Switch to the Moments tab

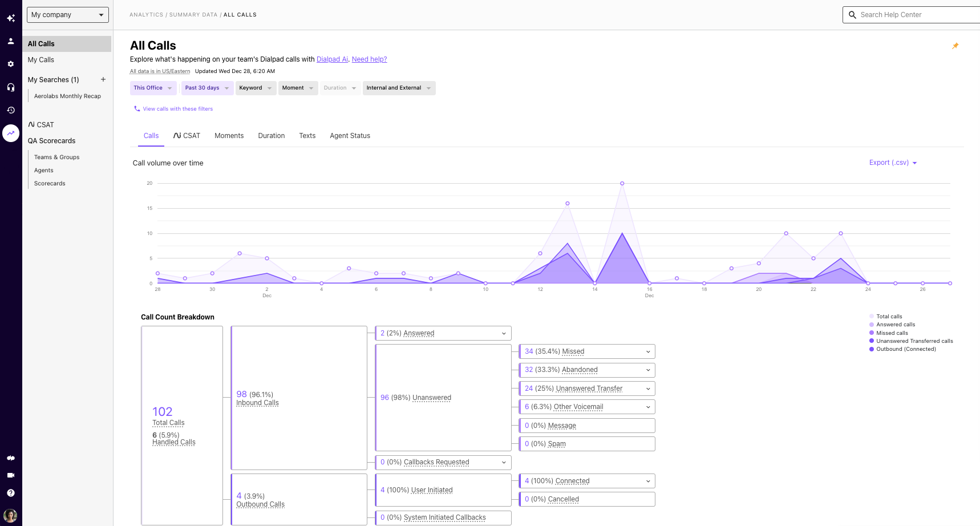coord(229,136)
